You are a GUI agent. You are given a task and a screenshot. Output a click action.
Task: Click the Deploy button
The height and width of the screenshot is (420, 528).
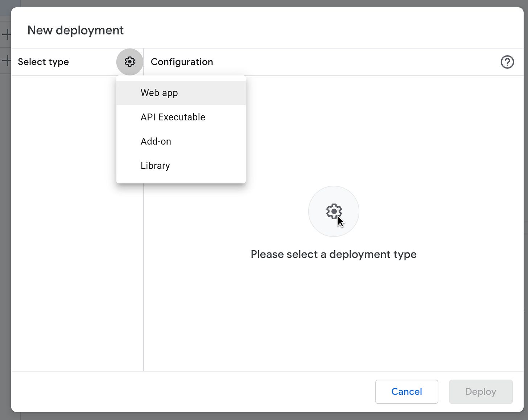pos(481,392)
